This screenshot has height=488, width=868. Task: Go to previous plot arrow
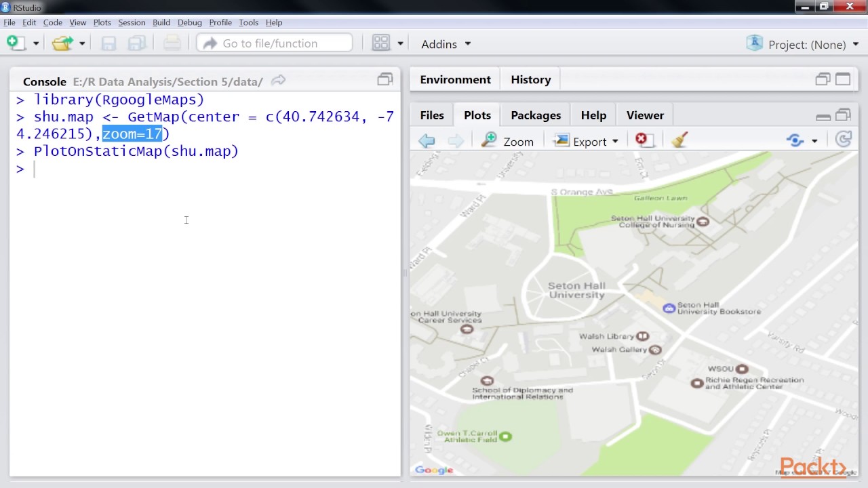point(427,141)
